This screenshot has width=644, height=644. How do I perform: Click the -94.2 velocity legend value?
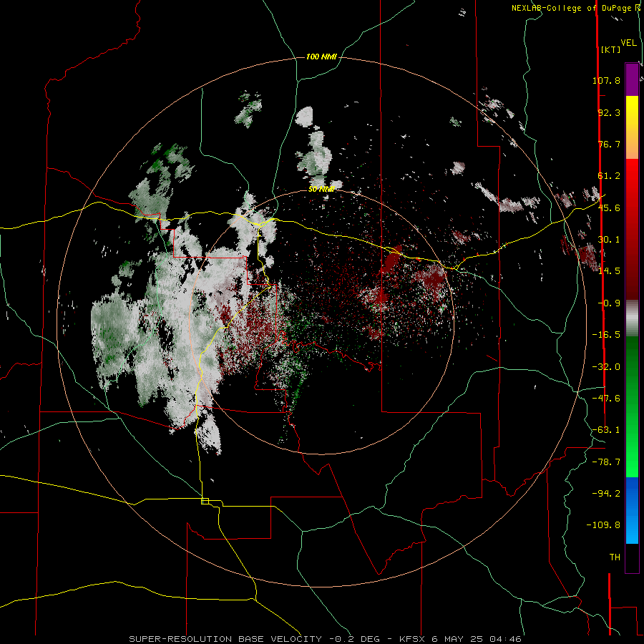pyautogui.click(x=606, y=493)
